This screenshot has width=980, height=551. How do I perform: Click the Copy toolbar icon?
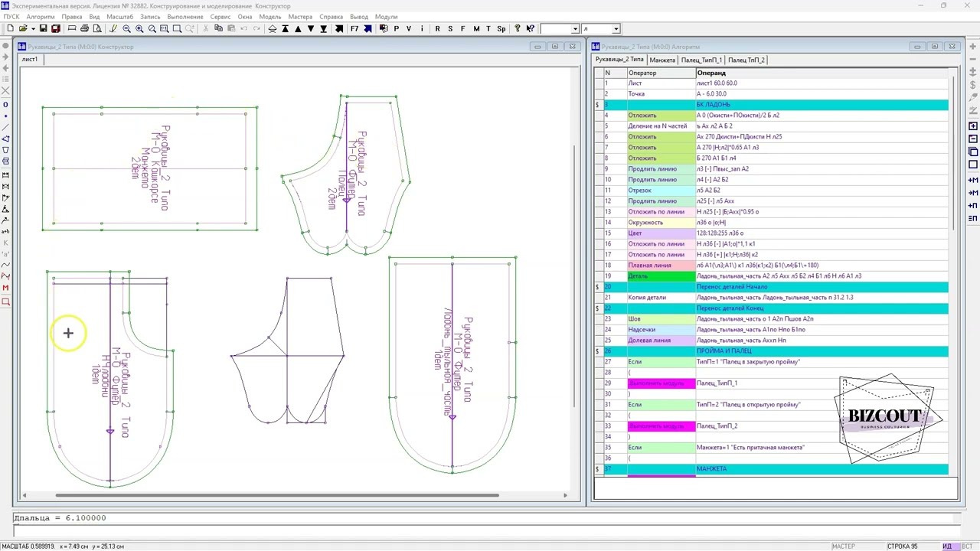click(x=219, y=29)
